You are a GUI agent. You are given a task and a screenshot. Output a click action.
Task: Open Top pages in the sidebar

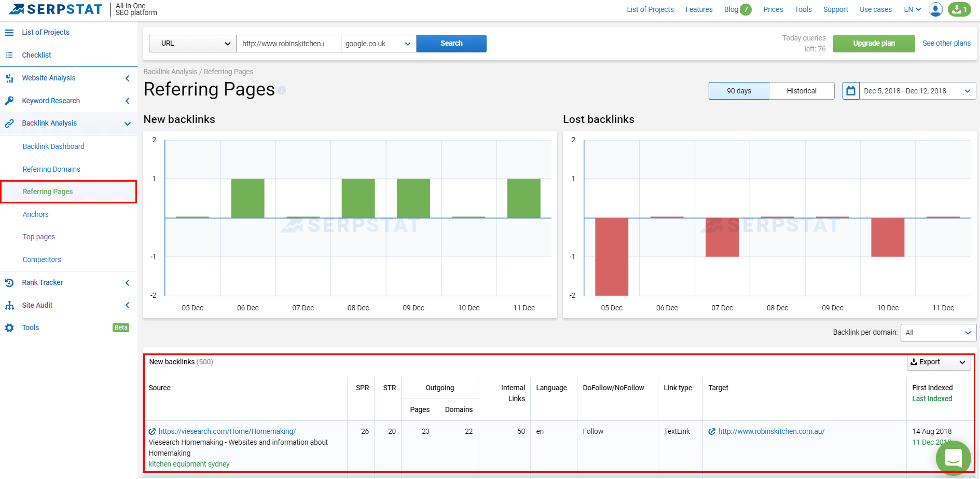(39, 237)
